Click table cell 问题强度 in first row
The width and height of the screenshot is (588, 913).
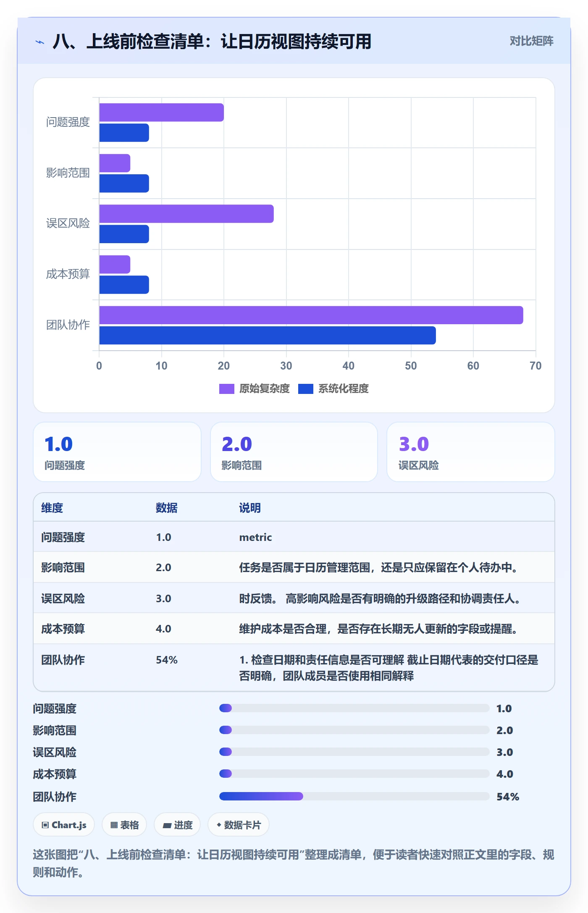pyautogui.click(x=63, y=537)
